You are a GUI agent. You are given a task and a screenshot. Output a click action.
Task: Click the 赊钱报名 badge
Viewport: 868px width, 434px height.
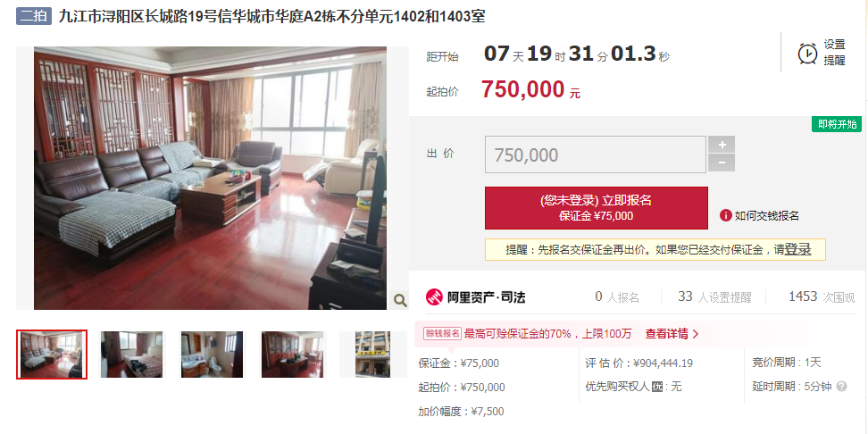click(x=442, y=333)
